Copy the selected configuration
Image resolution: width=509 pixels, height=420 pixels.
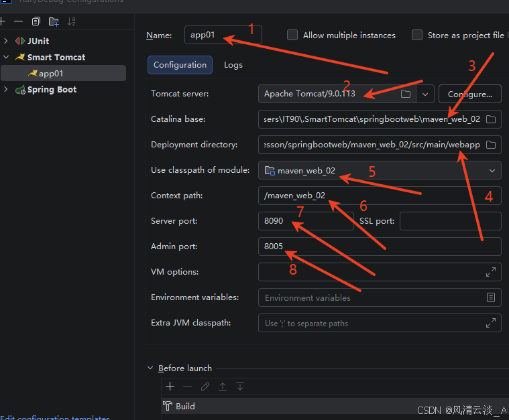point(36,21)
